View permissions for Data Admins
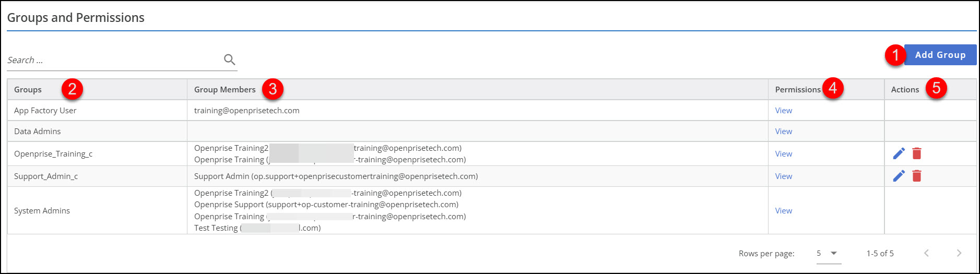Screen dimensions: 980x274 pyautogui.click(x=783, y=132)
